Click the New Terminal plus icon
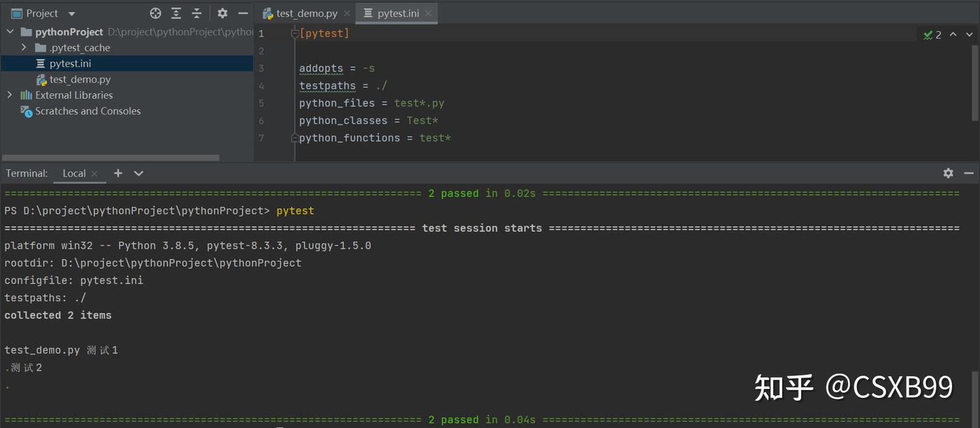Image resolution: width=980 pixels, height=428 pixels. click(118, 174)
